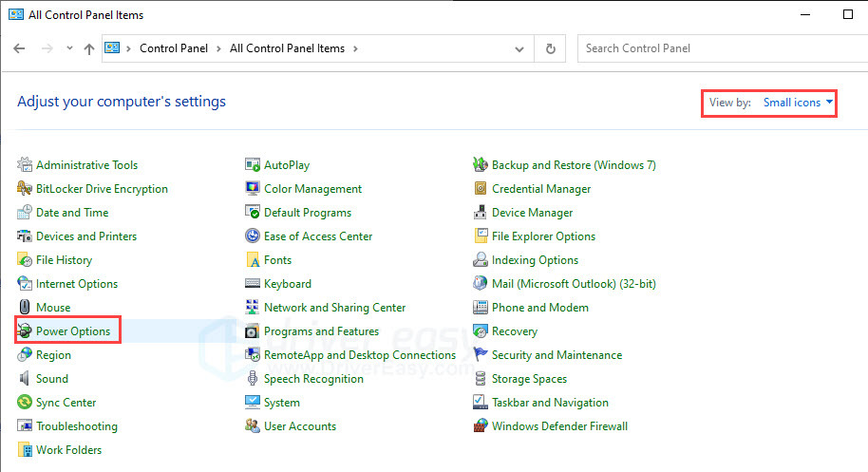Click the AutoPlay icon
The width and height of the screenshot is (868, 472).
253,164
